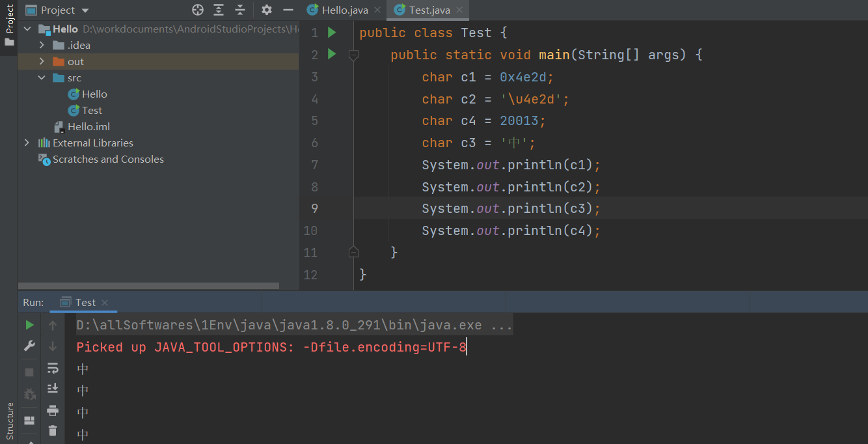Click the Print console icon
868x444 pixels.
(53, 410)
